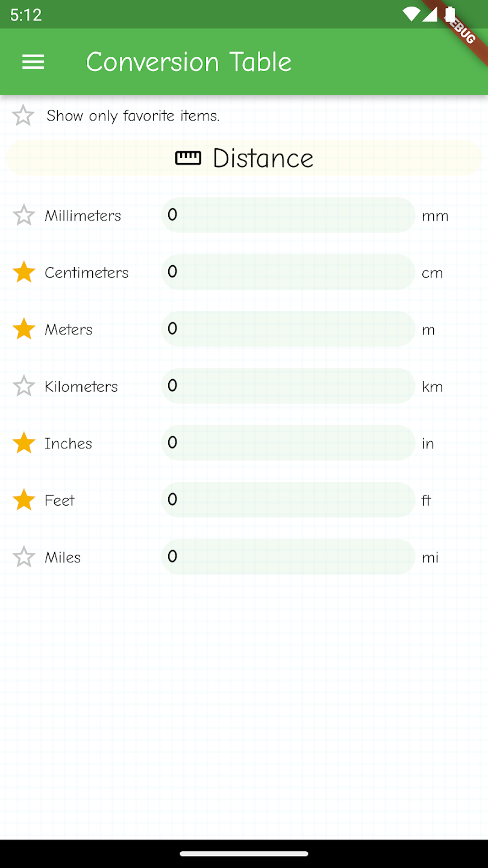Tap the navigation handle at screen bottom
This screenshot has width=488, height=868.
[244, 854]
